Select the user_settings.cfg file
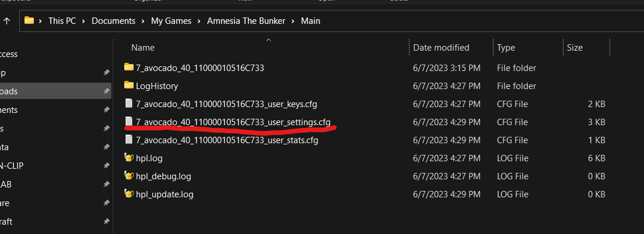644x234 pixels. [x=233, y=122]
